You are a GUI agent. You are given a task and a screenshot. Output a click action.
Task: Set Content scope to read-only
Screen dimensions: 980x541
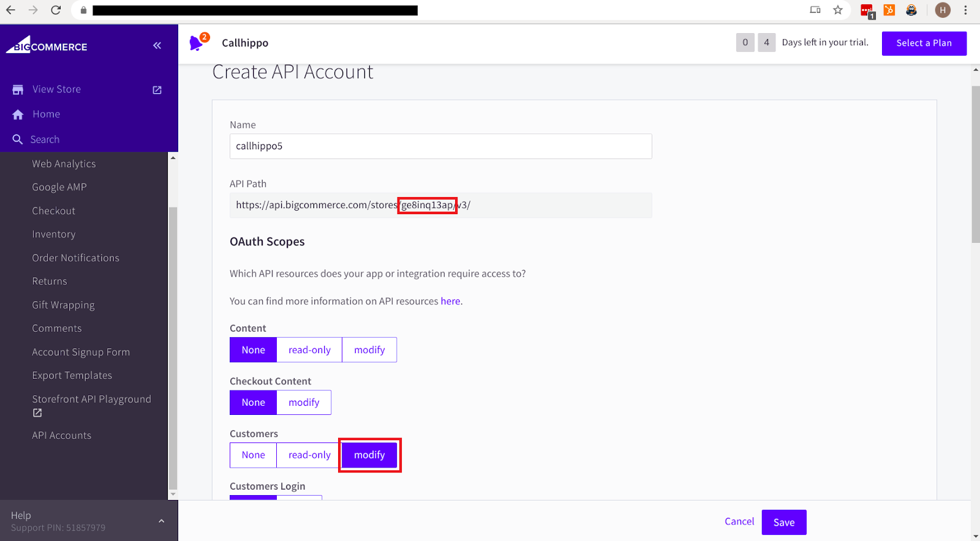pos(309,350)
